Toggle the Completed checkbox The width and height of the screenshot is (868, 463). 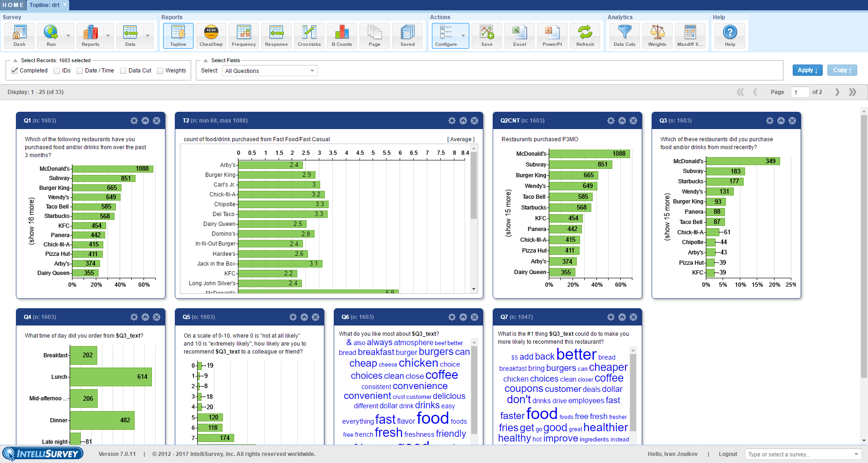[14, 71]
